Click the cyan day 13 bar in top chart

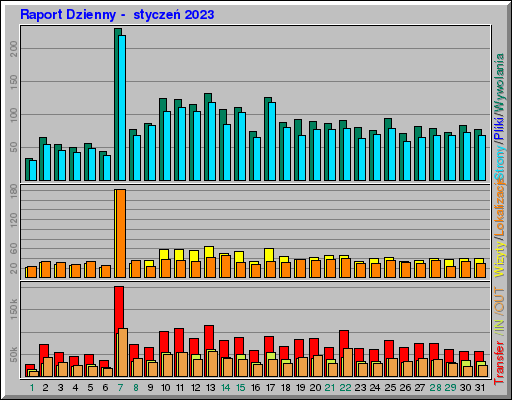point(212,142)
